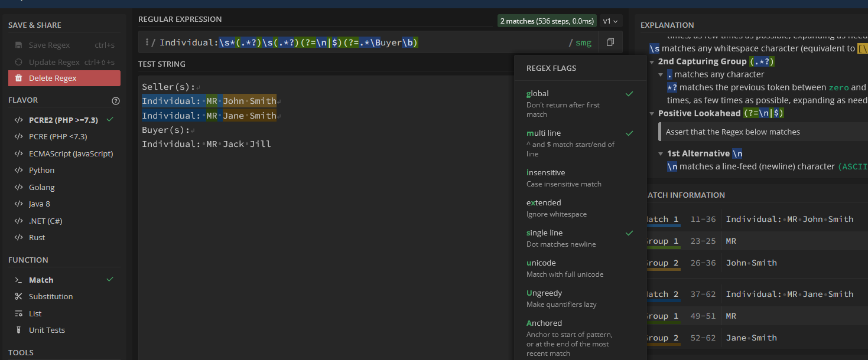Click the code icon for the Golang flavor
This screenshot has width=868, height=360.
[18, 187]
